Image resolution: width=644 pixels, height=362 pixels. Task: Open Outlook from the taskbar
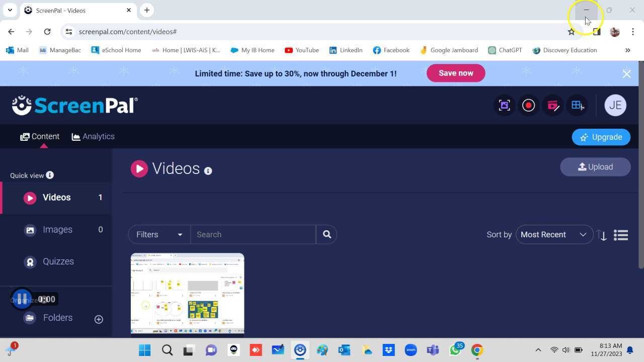(x=344, y=350)
